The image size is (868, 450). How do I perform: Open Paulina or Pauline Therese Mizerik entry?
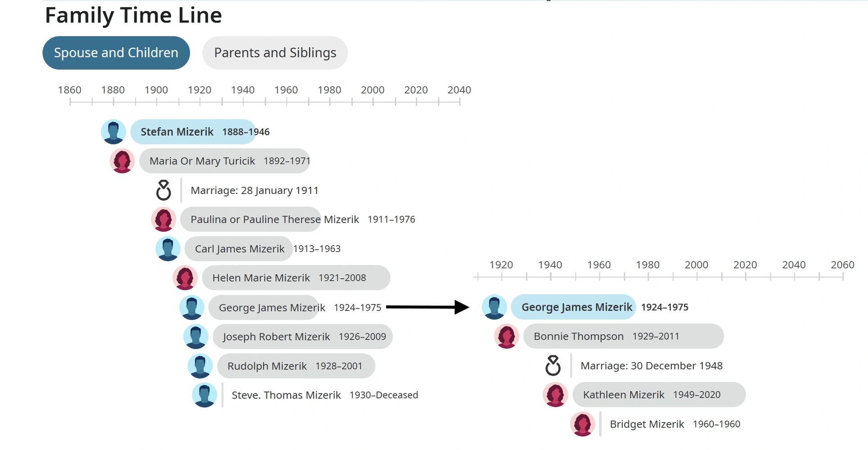coord(275,220)
